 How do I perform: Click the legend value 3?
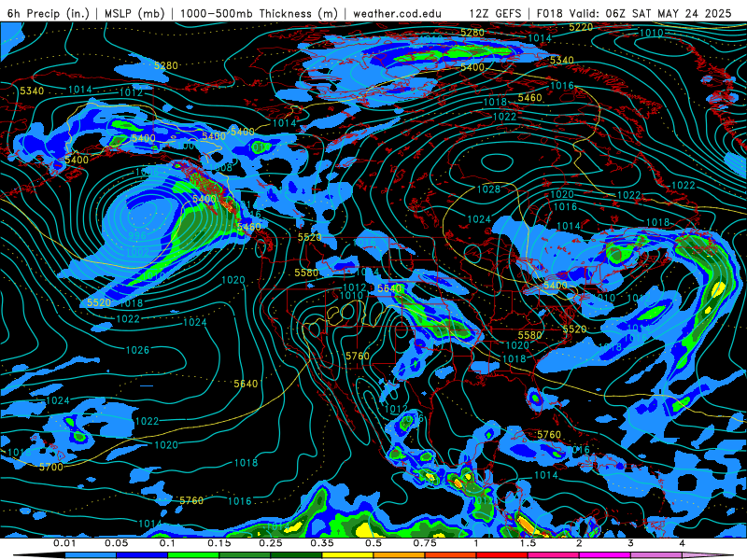click(630, 543)
